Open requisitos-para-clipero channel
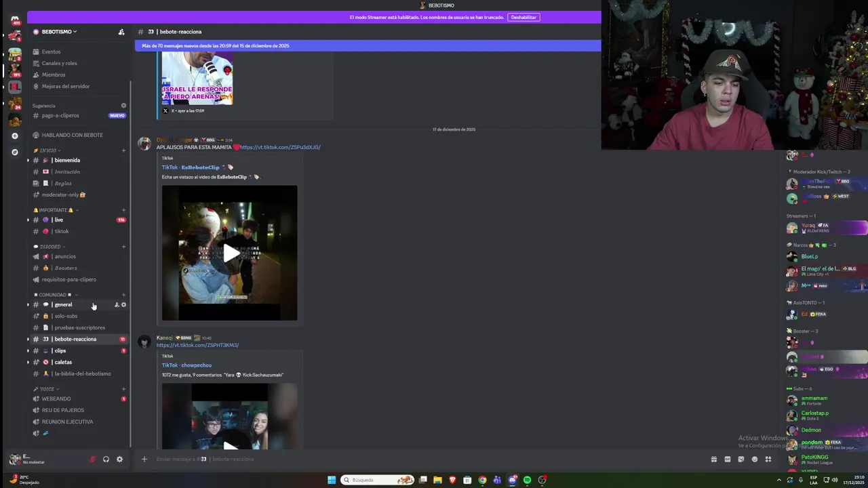 [68, 279]
